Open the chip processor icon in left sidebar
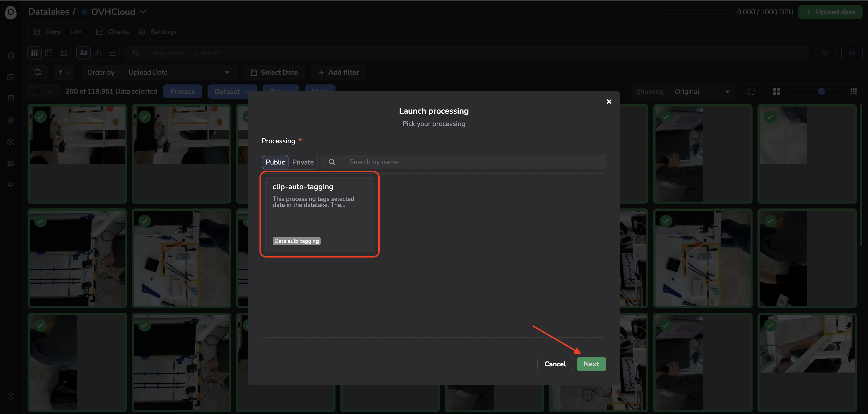Viewport: 868px width, 414px height. (11, 164)
